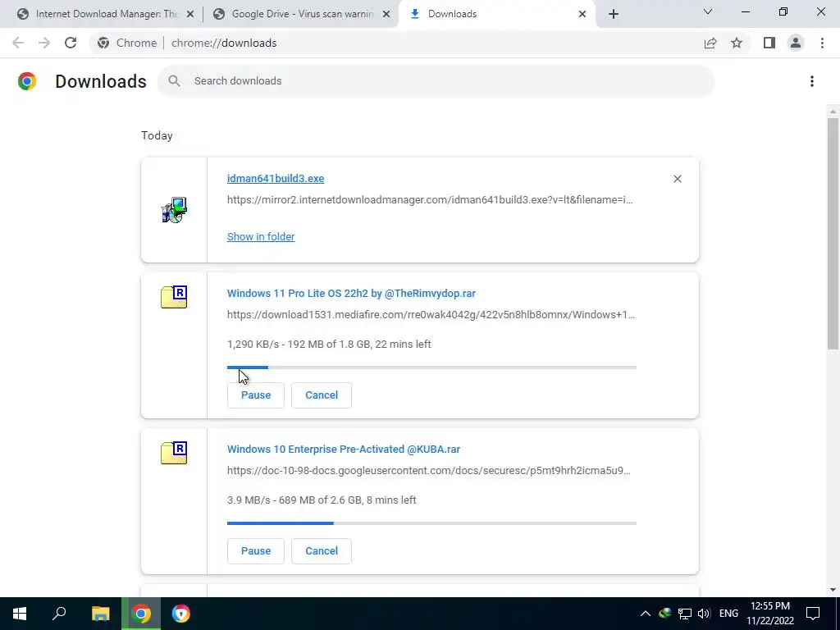The height and width of the screenshot is (630, 840).
Task: Open taskbar search
Action: pyautogui.click(x=59, y=614)
